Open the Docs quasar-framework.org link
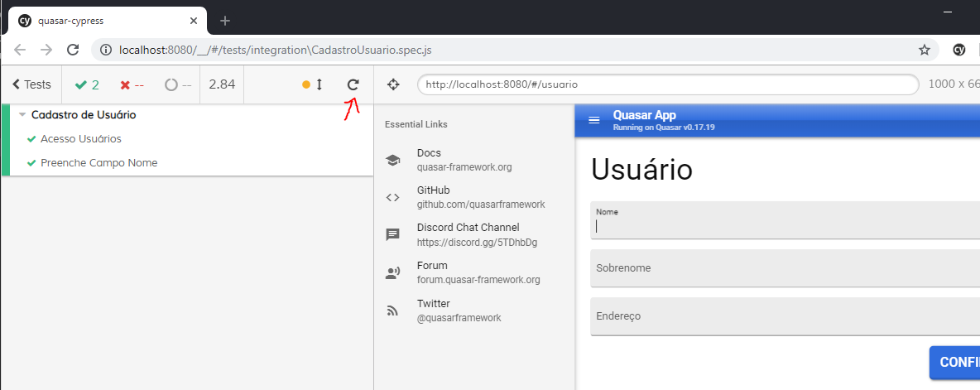Viewport: 980px width, 390px height. (464, 160)
